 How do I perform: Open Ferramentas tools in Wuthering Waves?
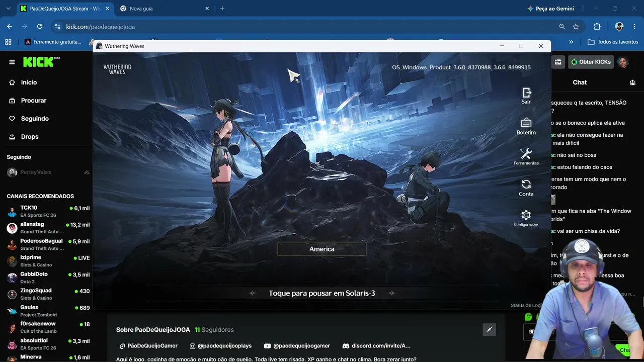[526, 157]
